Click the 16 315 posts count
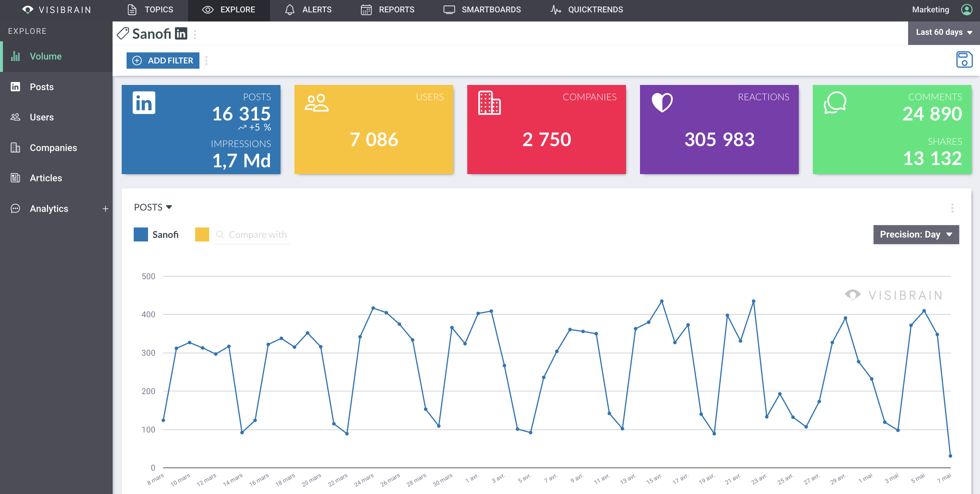This screenshot has height=494, width=980. click(241, 114)
